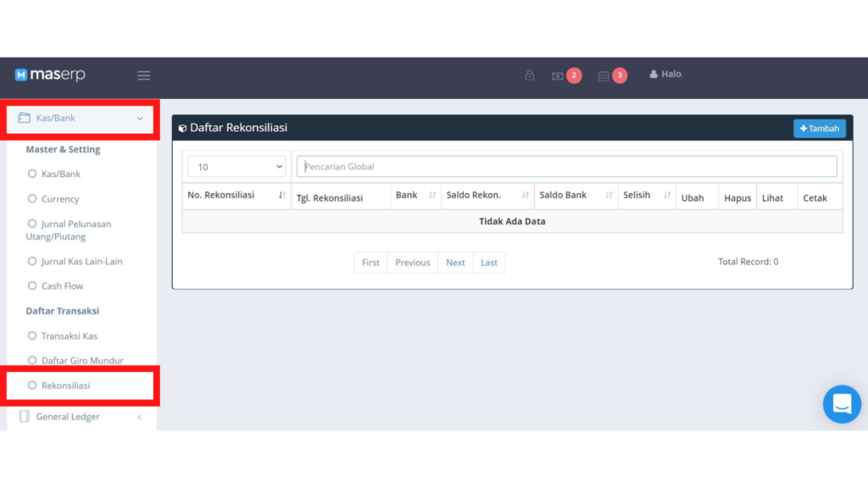The height and width of the screenshot is (488, 868).
Task: Click the Pencarian Global search field
Action: pyautogui.click(x=566, y=167)
